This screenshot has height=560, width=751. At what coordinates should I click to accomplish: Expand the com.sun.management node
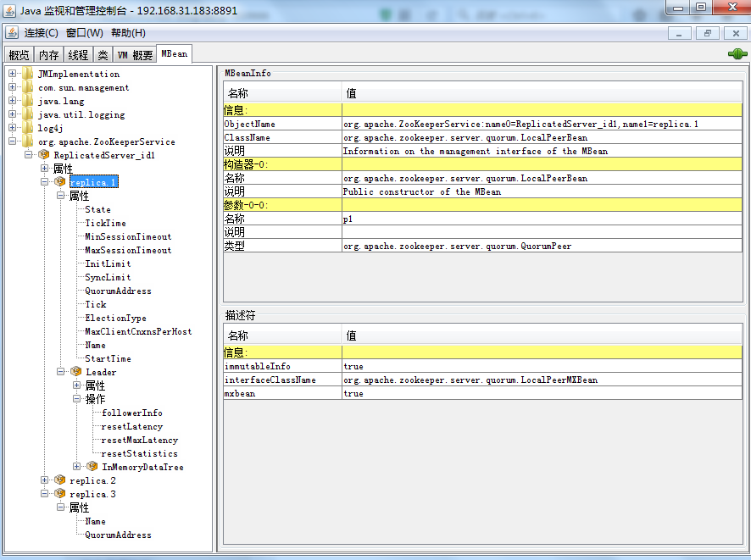pos(13,87)
